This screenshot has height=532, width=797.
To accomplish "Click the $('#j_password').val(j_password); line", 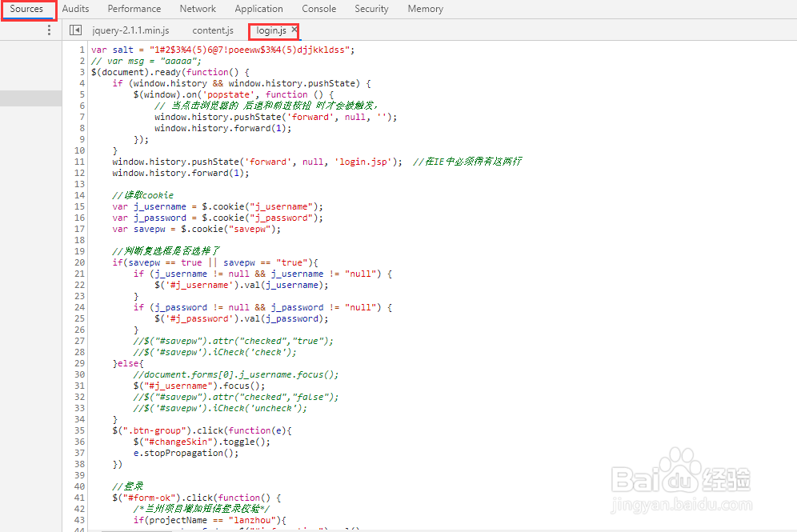I will pos(242,318).
